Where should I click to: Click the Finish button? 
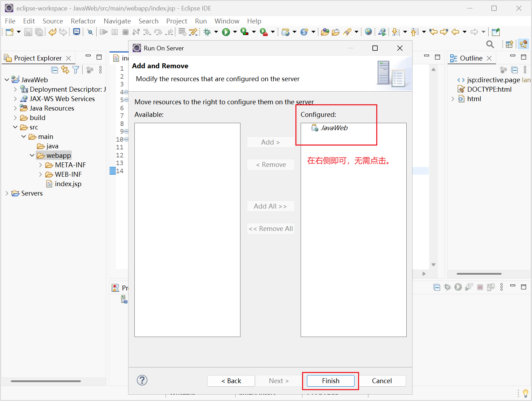(x=331, y=381)
